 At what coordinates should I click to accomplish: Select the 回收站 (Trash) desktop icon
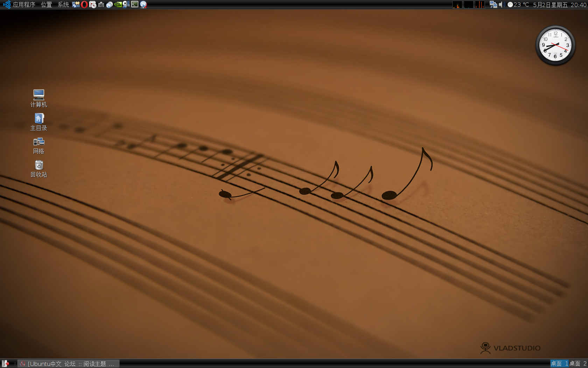point(38,169)
